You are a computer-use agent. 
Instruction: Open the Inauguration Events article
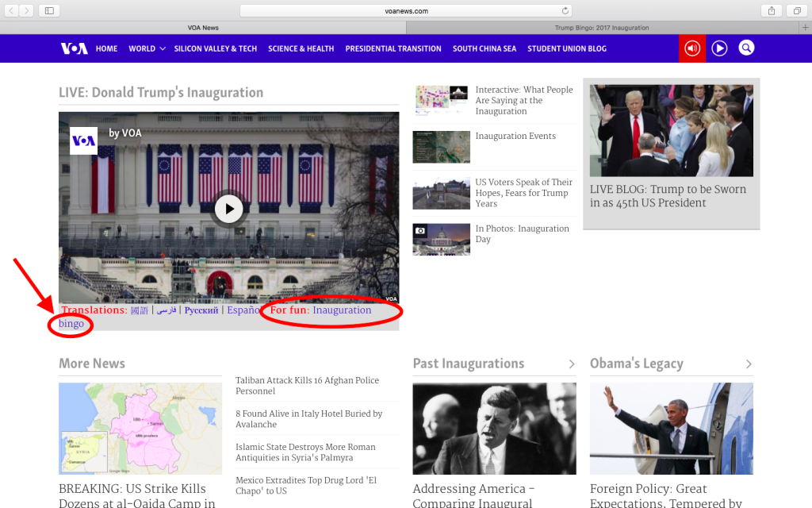click(x=515, y=136)
